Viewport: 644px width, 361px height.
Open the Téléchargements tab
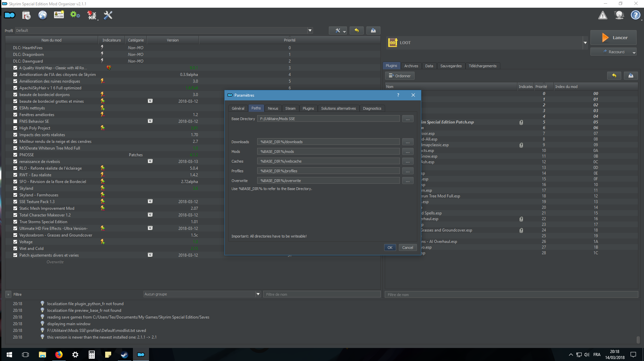[x=483, y=66]
